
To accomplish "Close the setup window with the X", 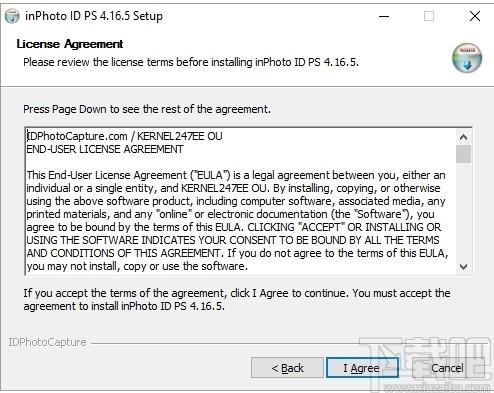I will [x=475, y=16].
